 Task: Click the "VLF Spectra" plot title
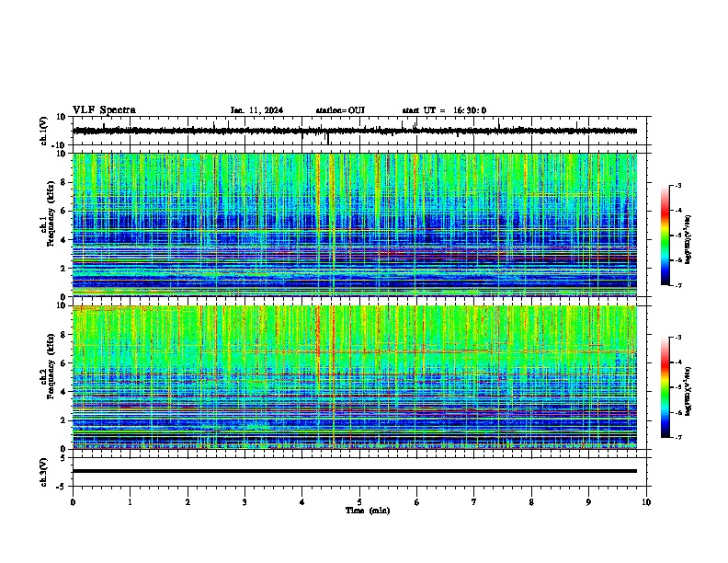(x=104, y=110)
